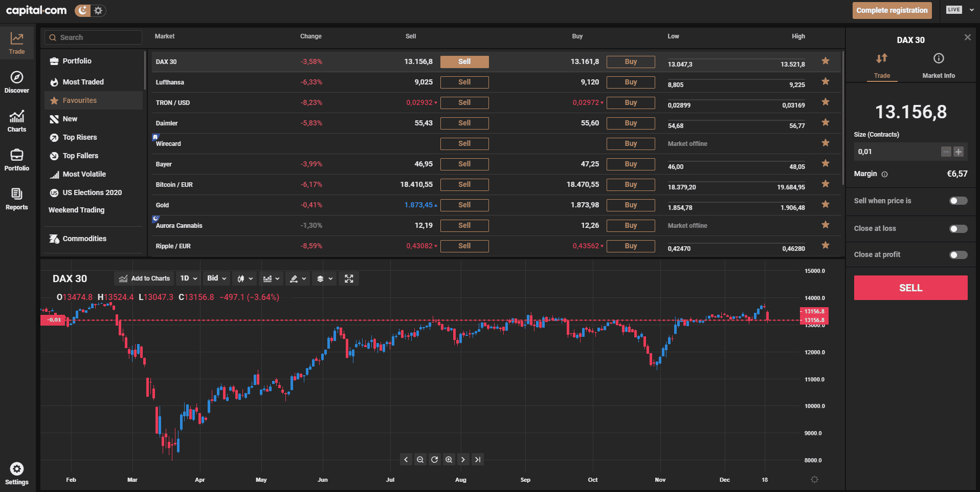Image resolution: width=980 pixels, height=492 pixels.
Task: Decrease contract size with minus button
Action: [946, 152]
